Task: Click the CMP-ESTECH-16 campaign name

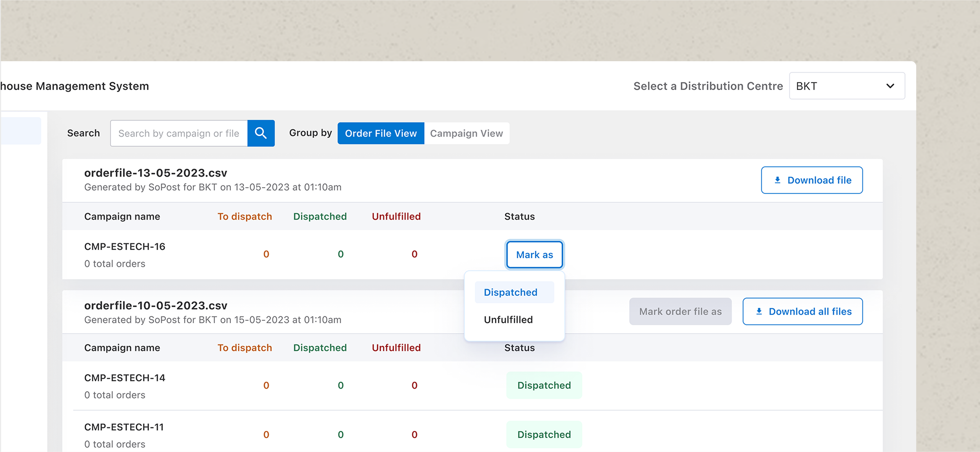Action: point(125,247)
